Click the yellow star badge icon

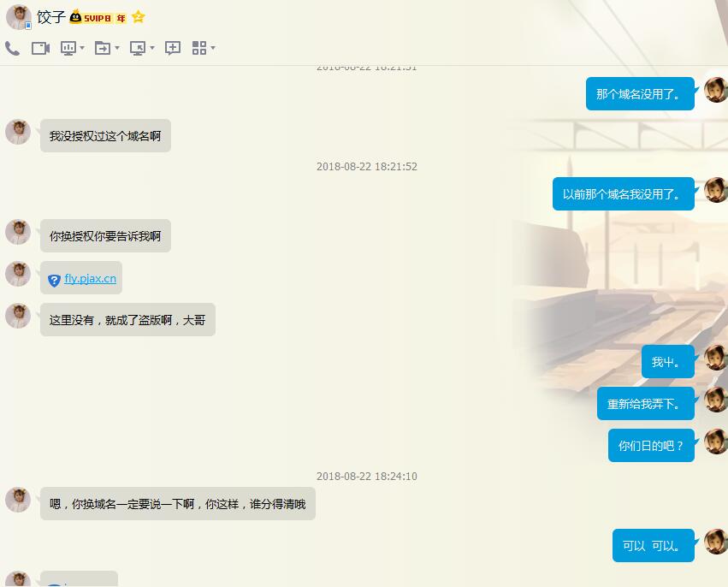[139, 17]
